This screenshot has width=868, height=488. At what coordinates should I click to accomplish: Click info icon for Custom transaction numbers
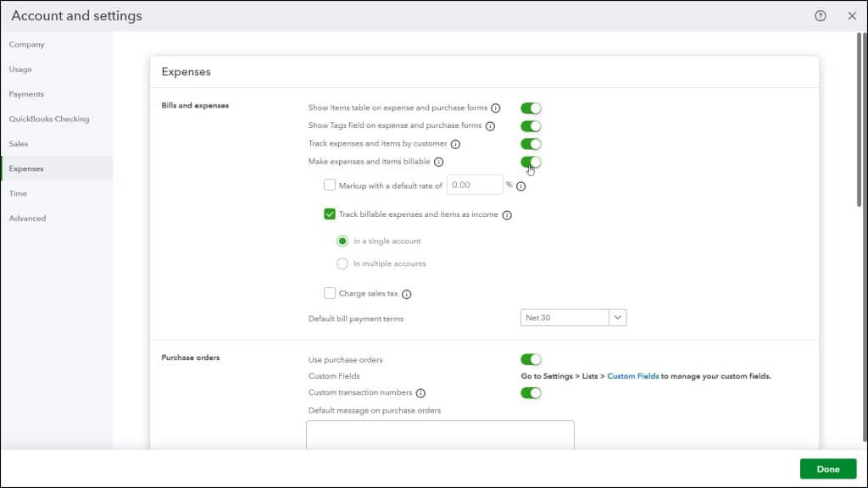coord(420,391)
